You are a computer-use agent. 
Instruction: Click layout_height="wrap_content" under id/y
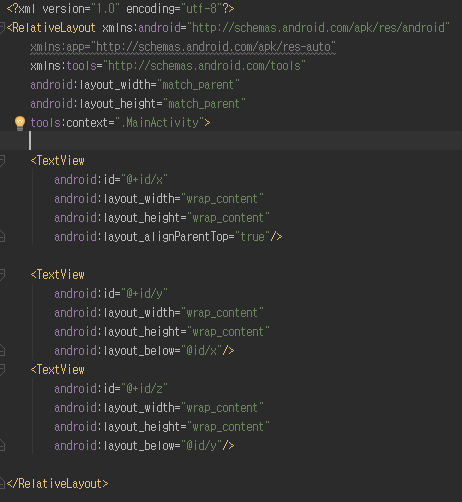162,332
